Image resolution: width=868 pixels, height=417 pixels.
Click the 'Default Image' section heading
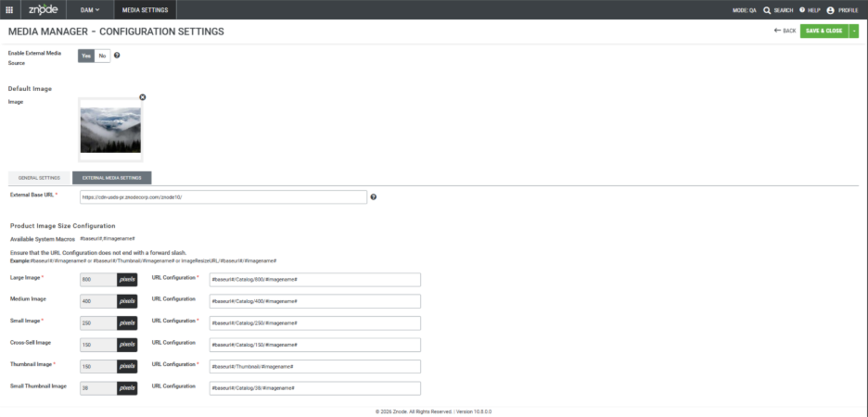tap(30, 88)
